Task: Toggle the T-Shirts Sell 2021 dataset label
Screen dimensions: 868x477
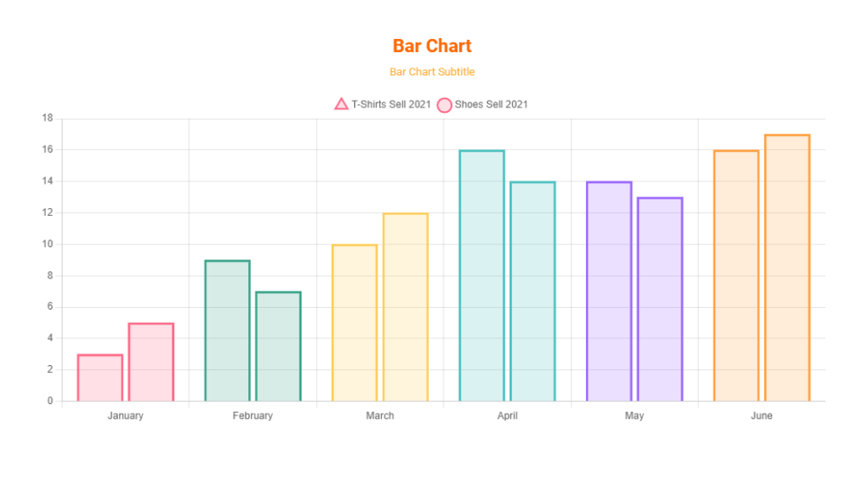Action: (391, 104)
